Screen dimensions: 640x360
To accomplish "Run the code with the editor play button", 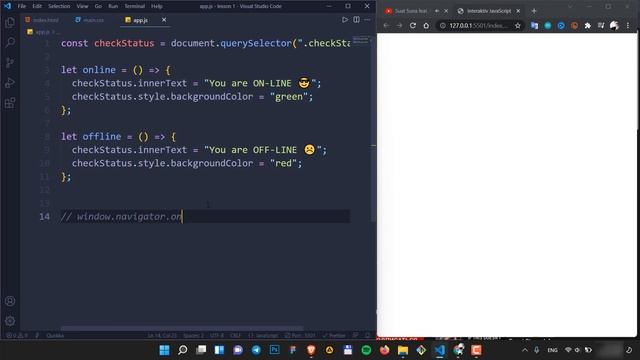I will 345,20.
